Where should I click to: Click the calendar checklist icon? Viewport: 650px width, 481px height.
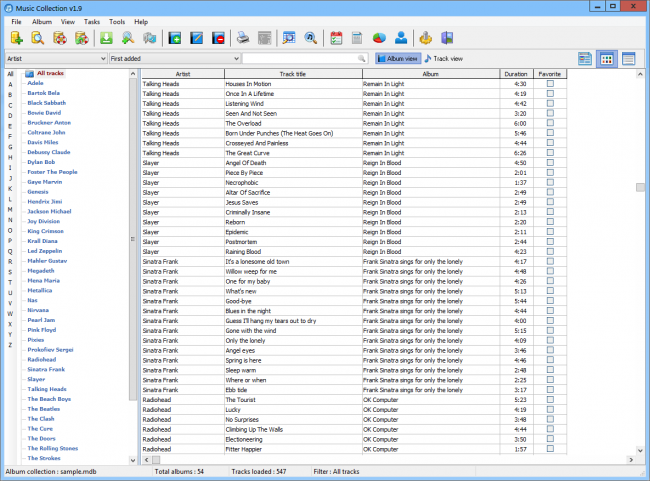point(336,38)
